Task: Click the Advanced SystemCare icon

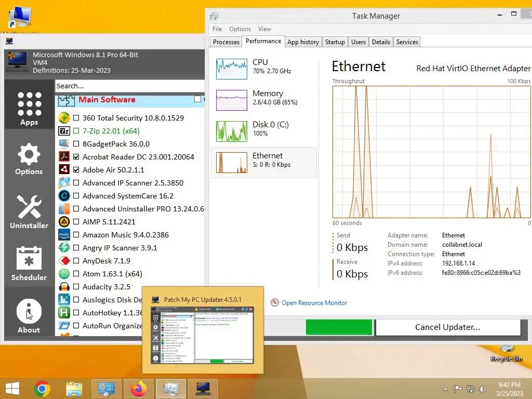Action: (64, 196)
